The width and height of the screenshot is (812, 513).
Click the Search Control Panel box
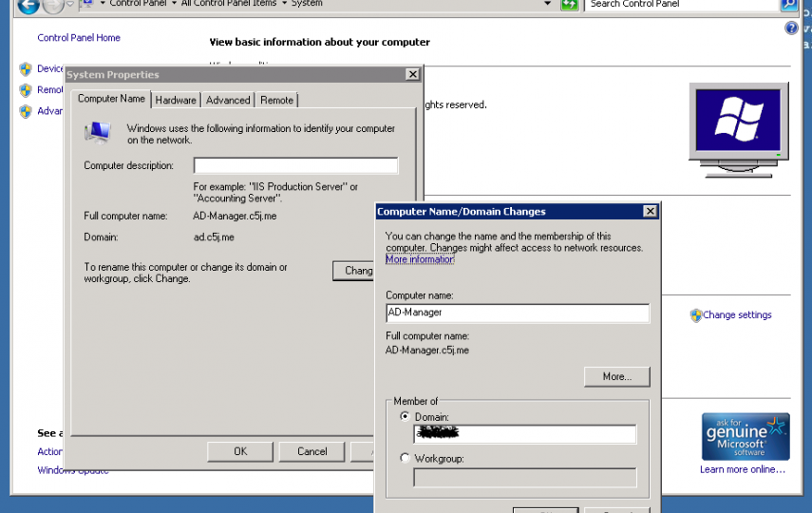point(682,4)
